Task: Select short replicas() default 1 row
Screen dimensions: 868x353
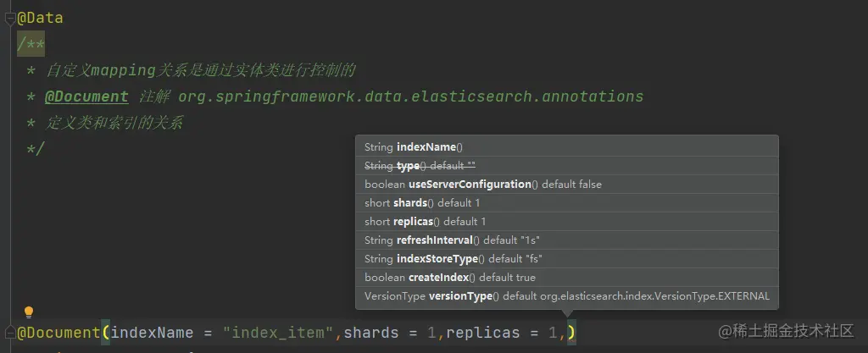Action: pos(567,222)
